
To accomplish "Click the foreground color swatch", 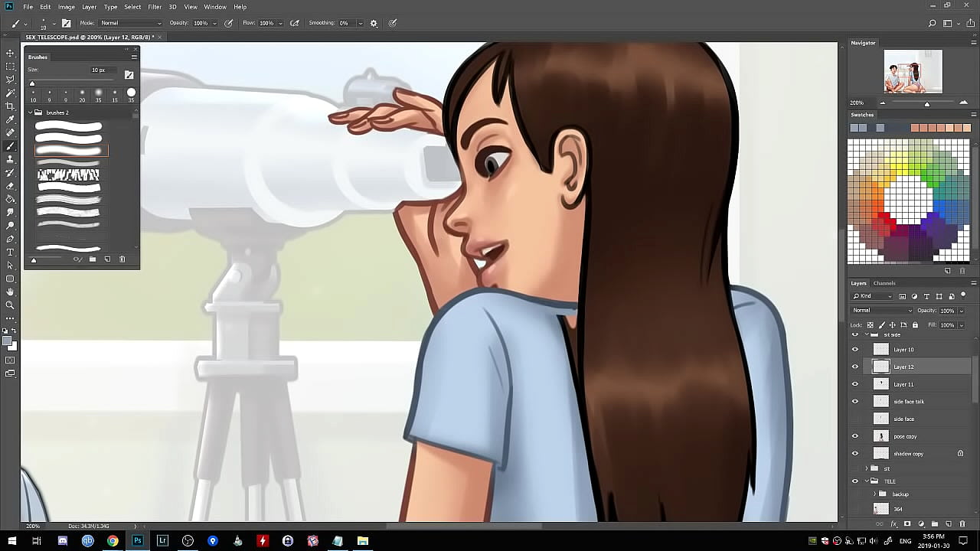I will coord(7,341).
